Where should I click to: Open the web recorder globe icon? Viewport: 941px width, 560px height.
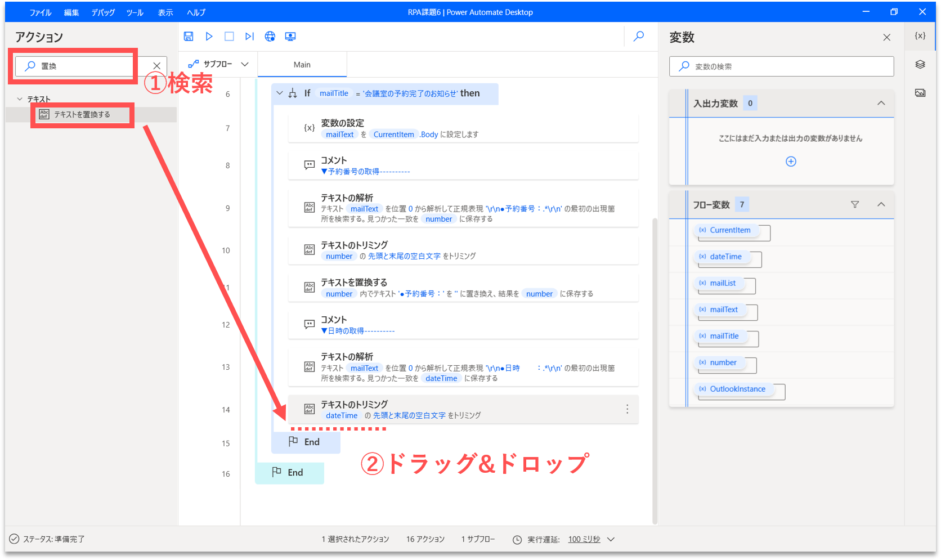click(270, 37)
